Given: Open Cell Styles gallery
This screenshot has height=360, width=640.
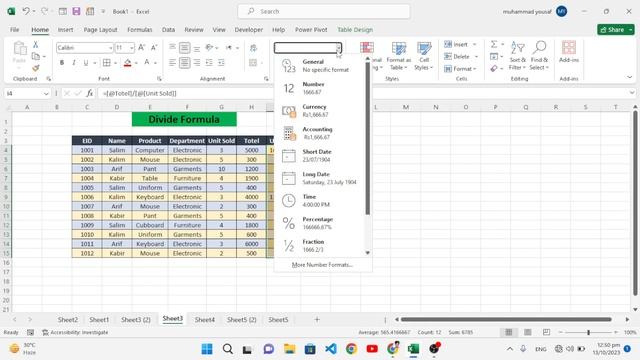Looking at the screenshot, I should 424,56.
